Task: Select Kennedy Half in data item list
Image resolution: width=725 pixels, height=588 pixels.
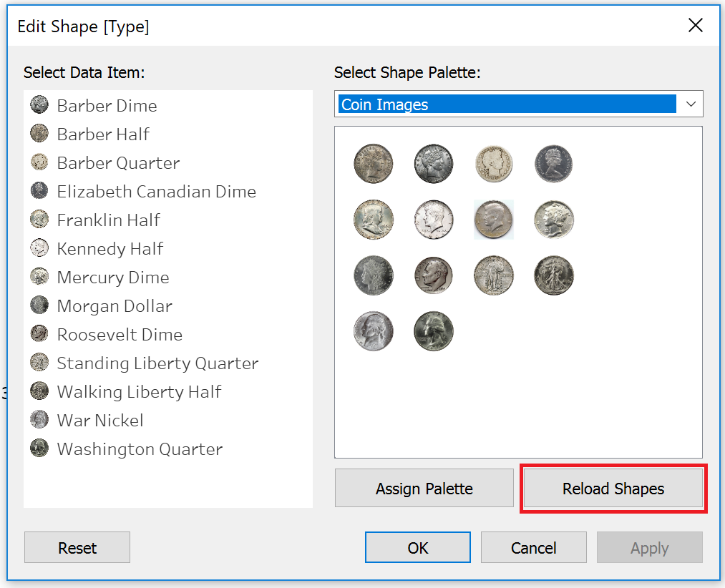Action: coord(168,249)
